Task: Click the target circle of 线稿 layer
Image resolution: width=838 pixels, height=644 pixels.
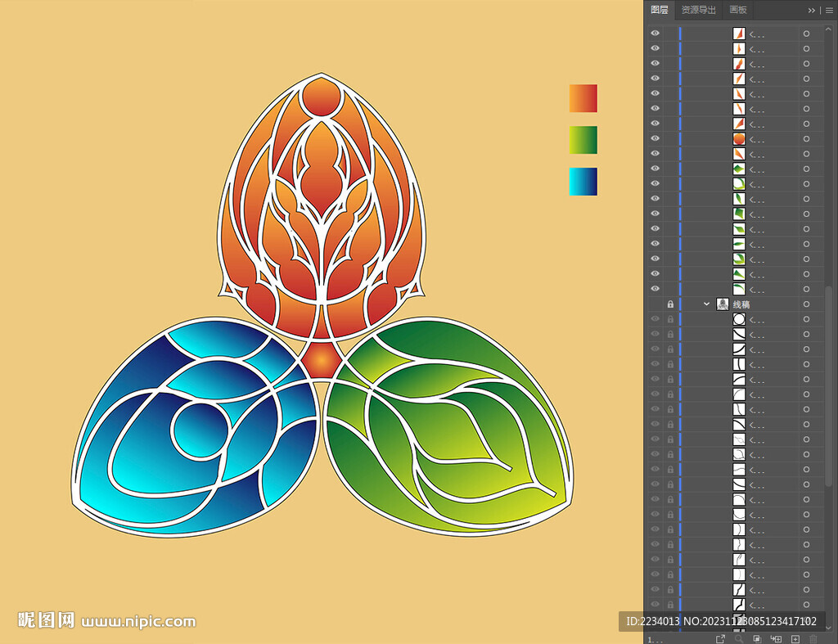Action: [x=806, y=304]
